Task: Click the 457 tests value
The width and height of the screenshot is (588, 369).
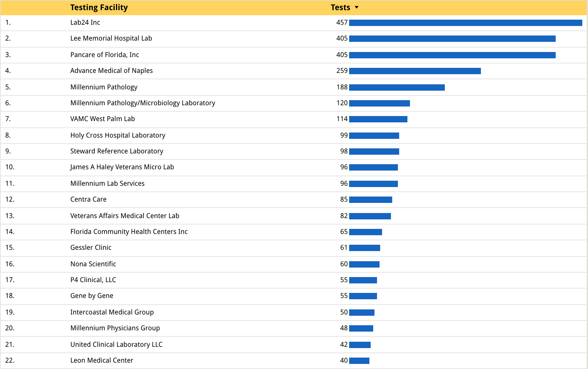Action: pyautogui.click(x=342, y=23)
